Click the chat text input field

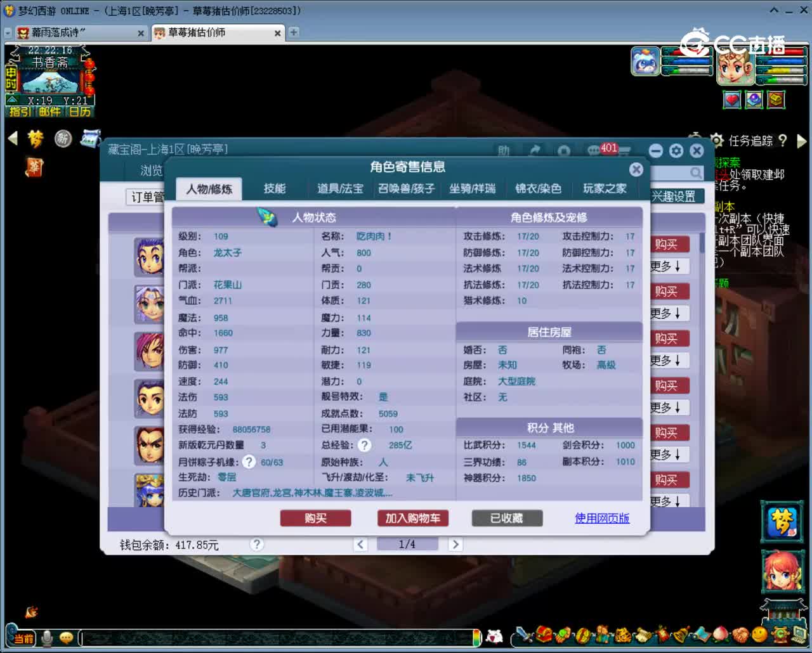[x=278, y=638]
